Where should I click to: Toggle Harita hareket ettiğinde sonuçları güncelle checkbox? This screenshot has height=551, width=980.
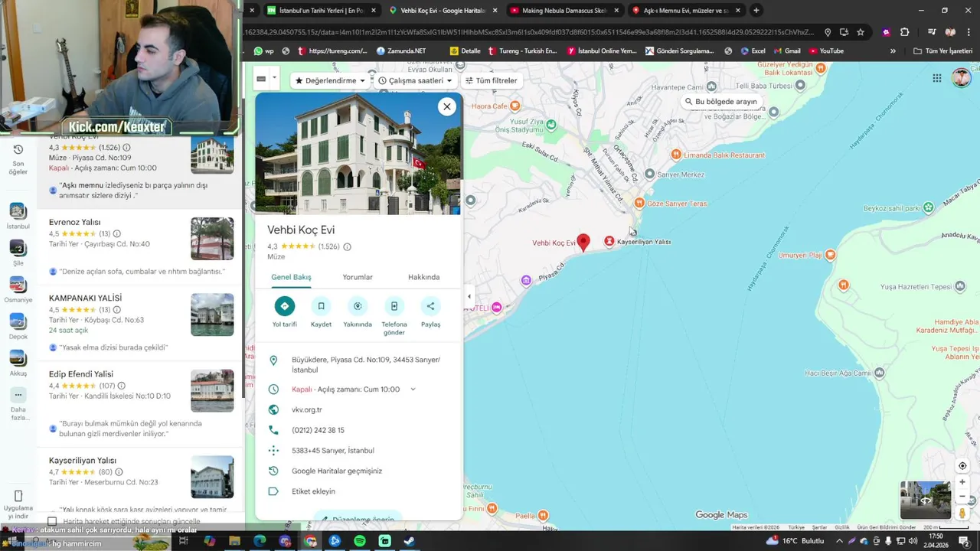pos(52,521)
